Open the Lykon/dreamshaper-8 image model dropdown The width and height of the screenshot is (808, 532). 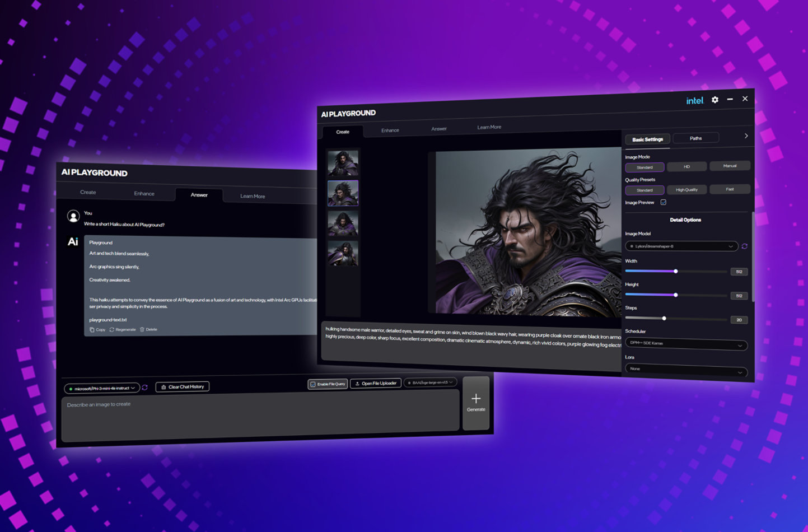[x=681, y=246]
